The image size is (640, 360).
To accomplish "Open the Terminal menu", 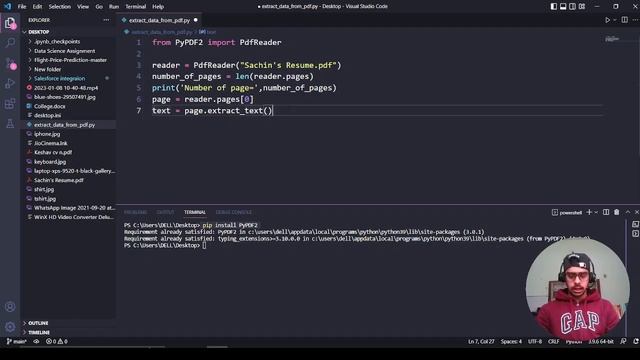I will 136,7.
